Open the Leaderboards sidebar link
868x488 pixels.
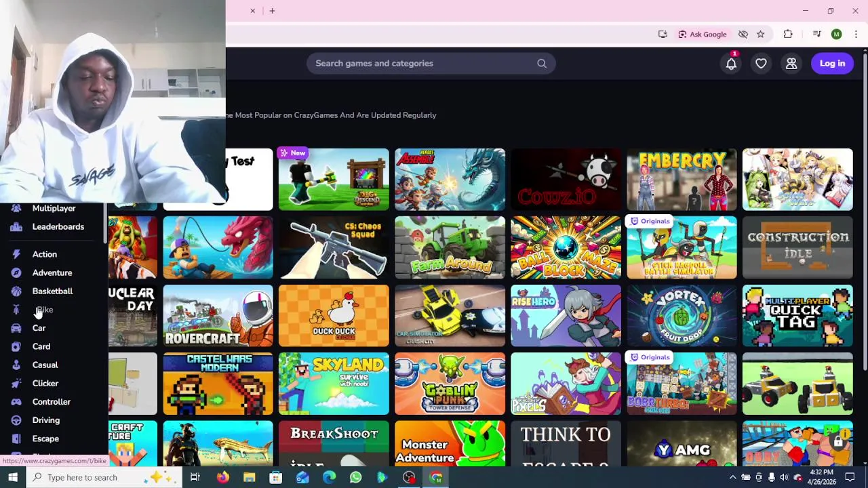coord(58,226)
